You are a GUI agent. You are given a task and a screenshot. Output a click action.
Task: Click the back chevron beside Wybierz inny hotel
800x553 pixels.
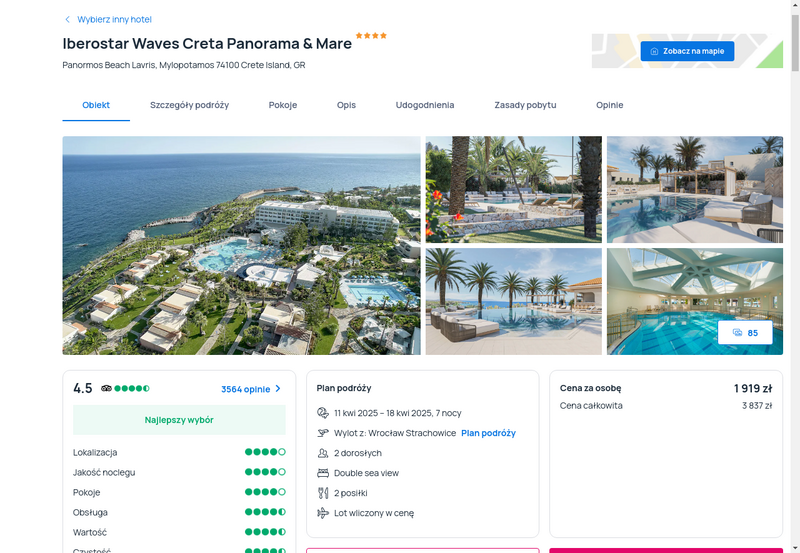[67, 19]
